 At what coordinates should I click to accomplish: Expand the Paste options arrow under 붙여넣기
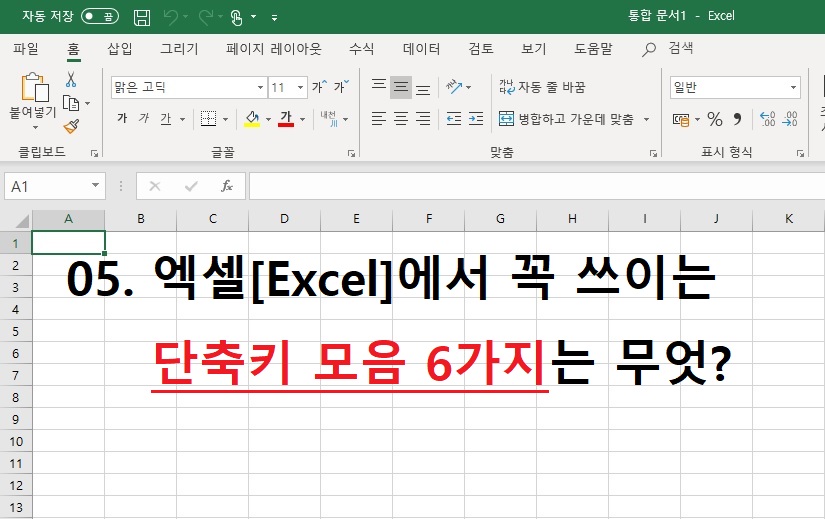35,127
